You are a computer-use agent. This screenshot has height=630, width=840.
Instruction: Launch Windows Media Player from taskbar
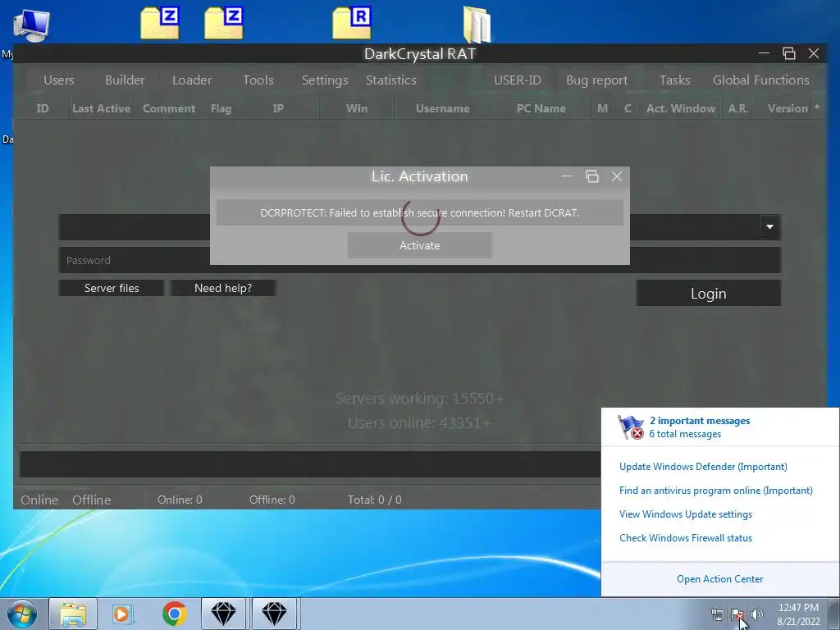coord(123,614)
